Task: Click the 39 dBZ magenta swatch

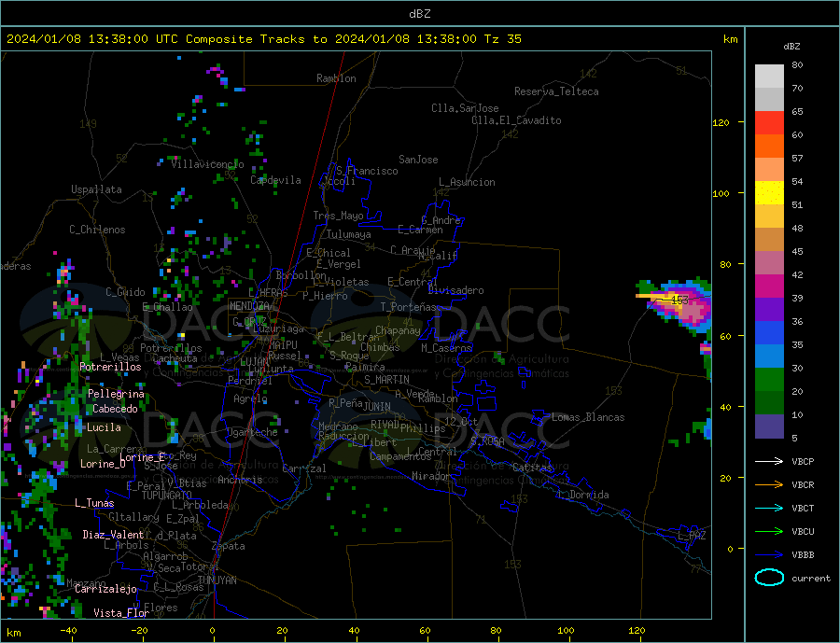Action: click(769, 287)
